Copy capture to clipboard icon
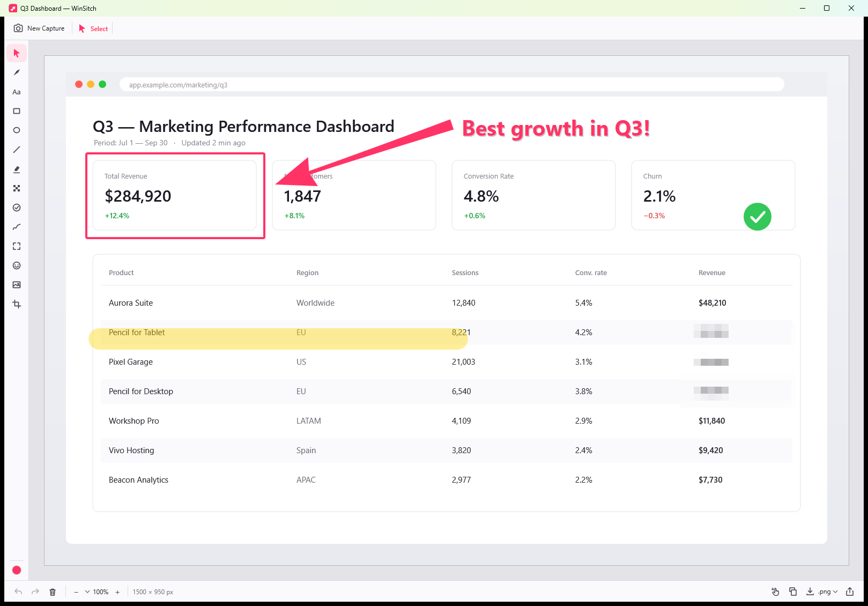This screenshot has width=868, height=606. point(793,592)
